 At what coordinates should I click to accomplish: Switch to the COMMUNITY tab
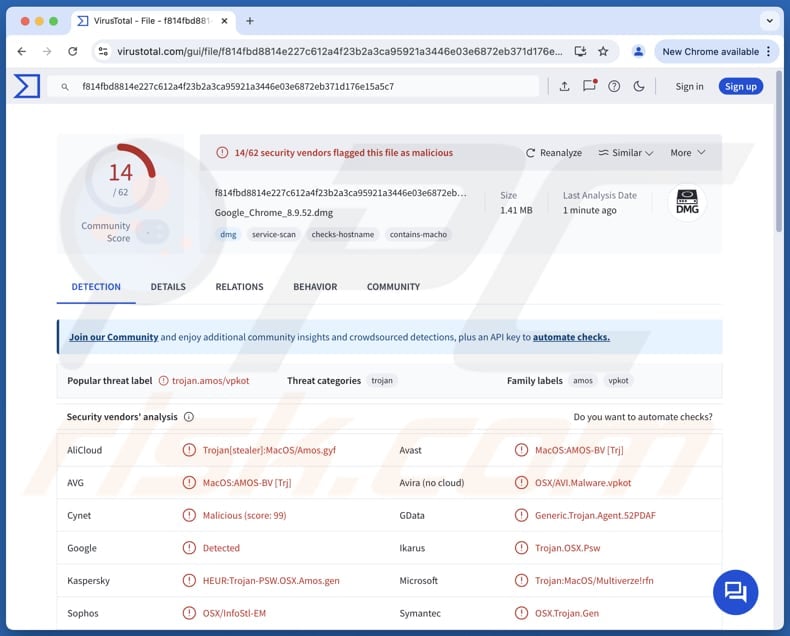[x=393, y=287]
